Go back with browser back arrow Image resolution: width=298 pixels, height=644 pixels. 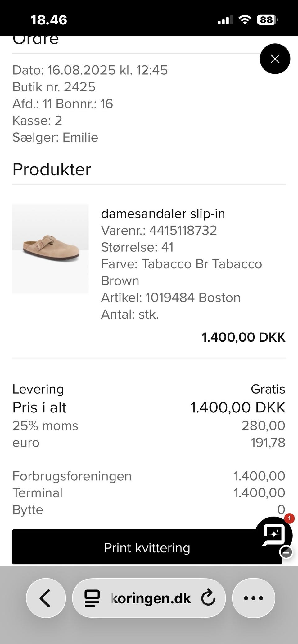[x=46, y=598]
